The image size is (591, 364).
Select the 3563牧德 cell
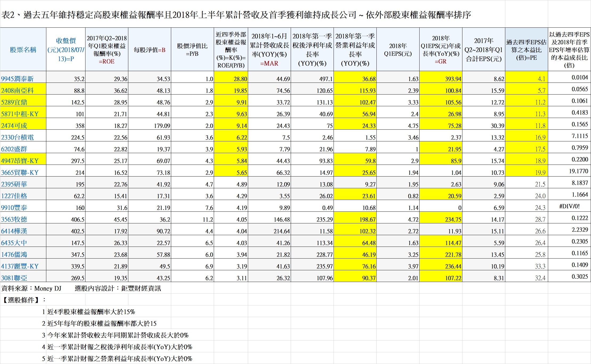(23, 218)
